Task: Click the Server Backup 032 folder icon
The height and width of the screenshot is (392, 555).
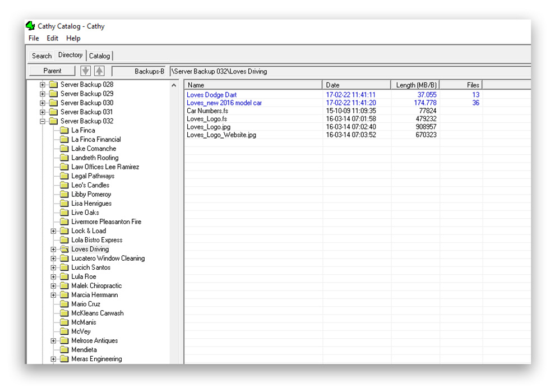Action: click(x=53, y=121)
